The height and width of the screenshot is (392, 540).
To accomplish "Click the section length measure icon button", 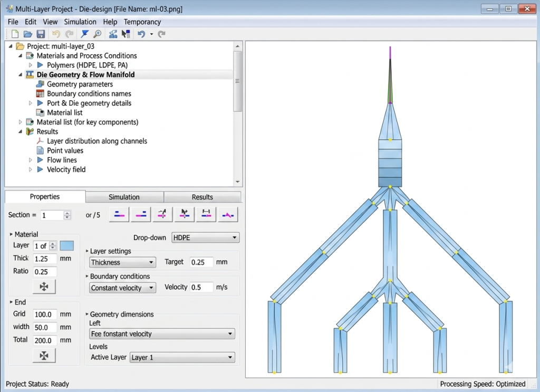I will [x=206, y=214].
